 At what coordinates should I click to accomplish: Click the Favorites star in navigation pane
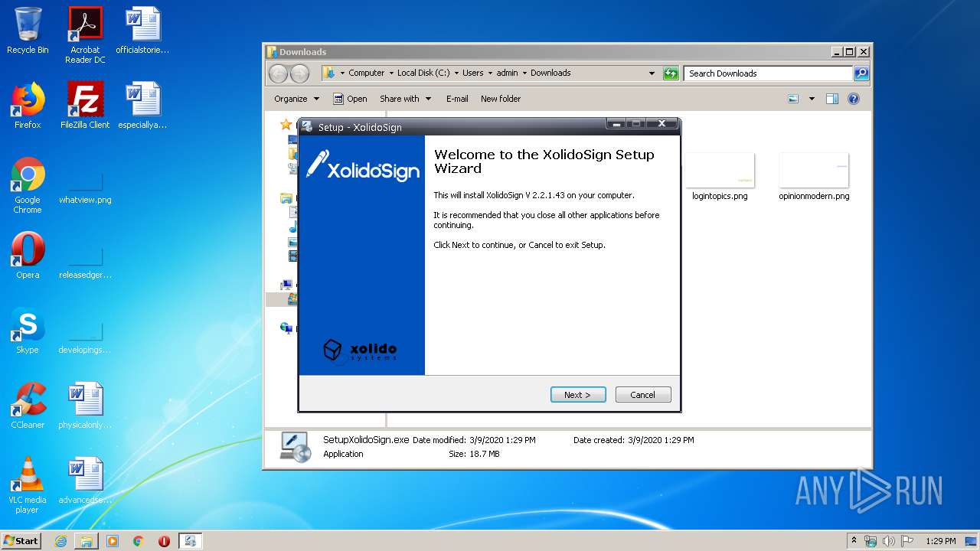click(x=286, y=124)
